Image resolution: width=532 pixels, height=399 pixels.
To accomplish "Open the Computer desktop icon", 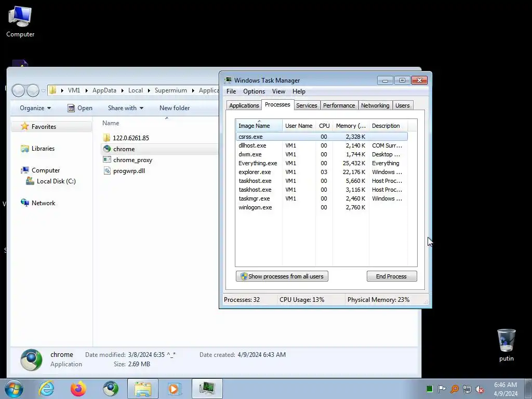I will [20, 21].
